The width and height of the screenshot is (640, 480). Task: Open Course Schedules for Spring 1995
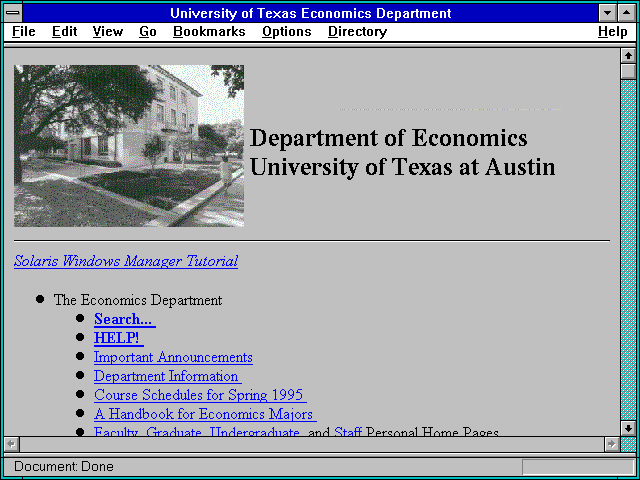(200, 395)
